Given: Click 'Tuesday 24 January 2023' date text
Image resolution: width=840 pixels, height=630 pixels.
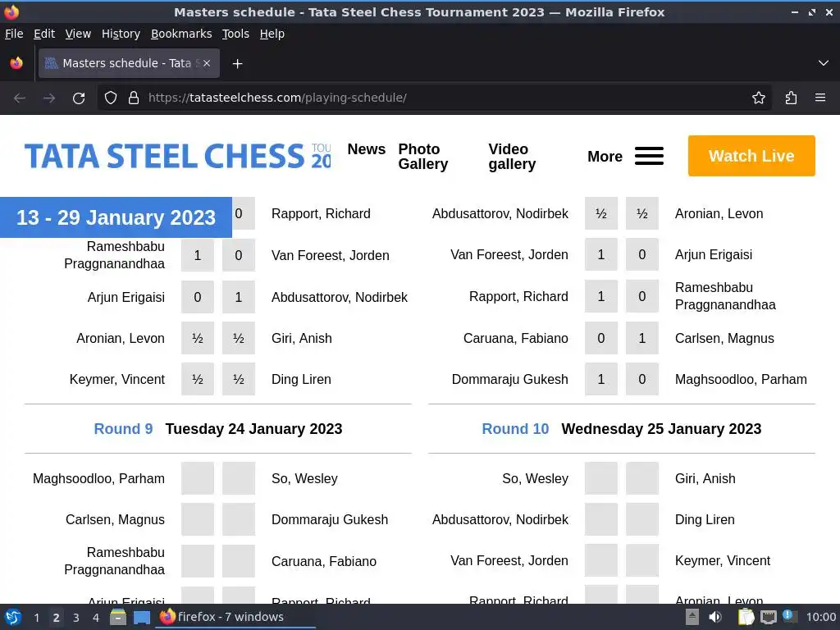Looking at the screenshot, I should [x=253, y=429].
